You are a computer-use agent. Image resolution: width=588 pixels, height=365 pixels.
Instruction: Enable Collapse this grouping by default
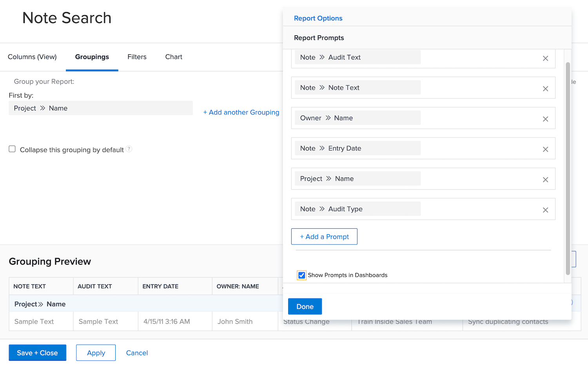[x=12, y=148]
